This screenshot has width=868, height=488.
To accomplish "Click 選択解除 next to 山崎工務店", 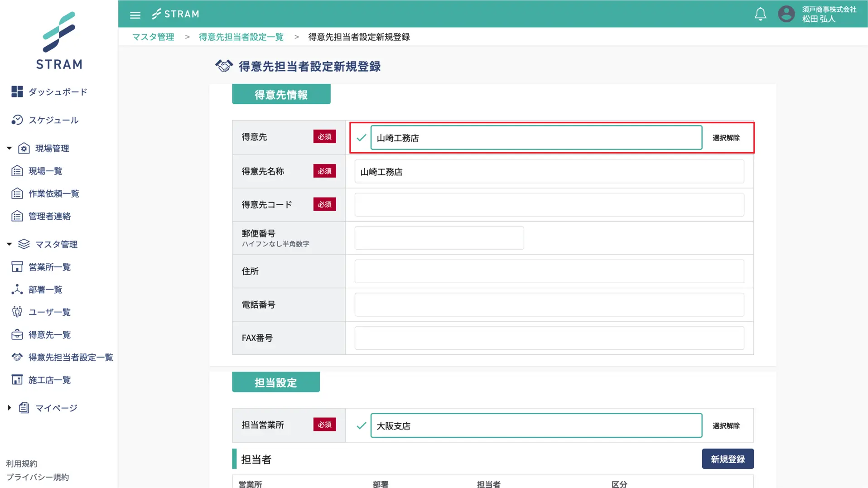I will pos(726,138).
